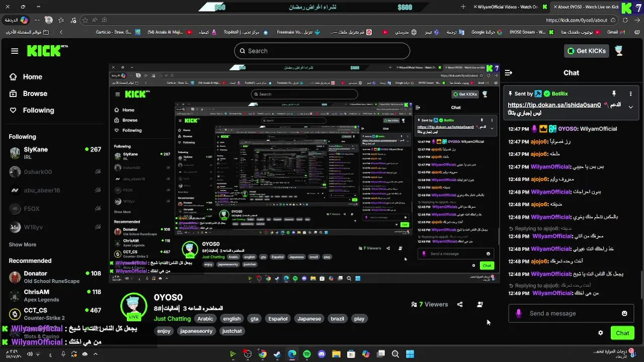
Task: Open the tip.dokan.sa link
Action: 554,105
